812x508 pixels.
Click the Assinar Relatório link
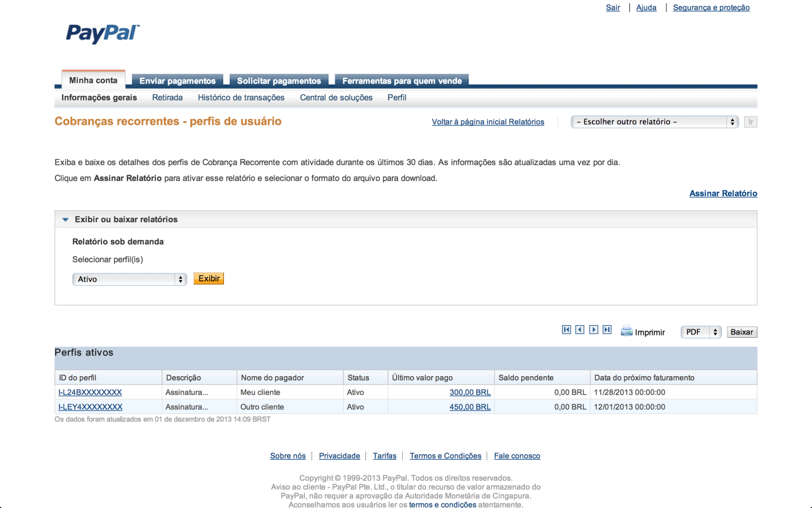click(723, 193)
